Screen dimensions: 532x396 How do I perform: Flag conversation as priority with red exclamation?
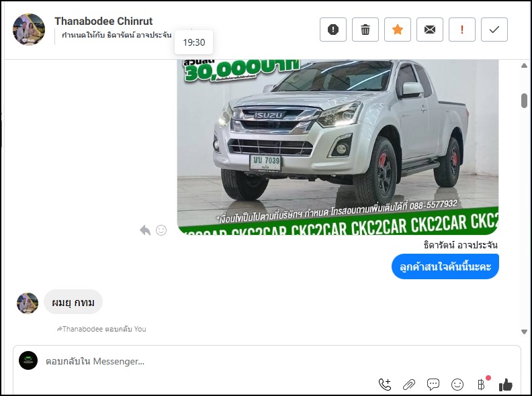461,30
